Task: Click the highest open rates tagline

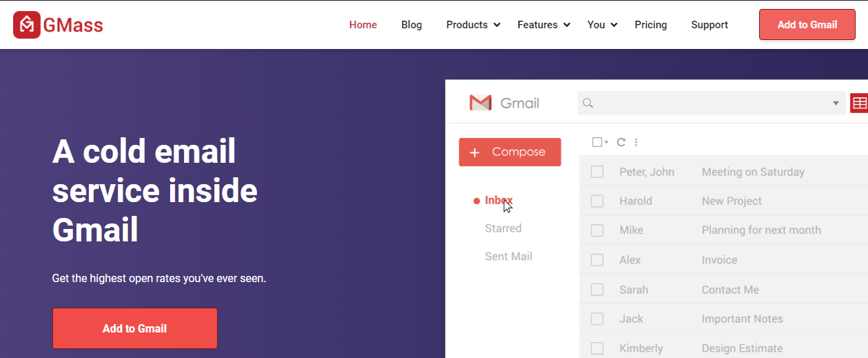Action: (x=159, y=279)
